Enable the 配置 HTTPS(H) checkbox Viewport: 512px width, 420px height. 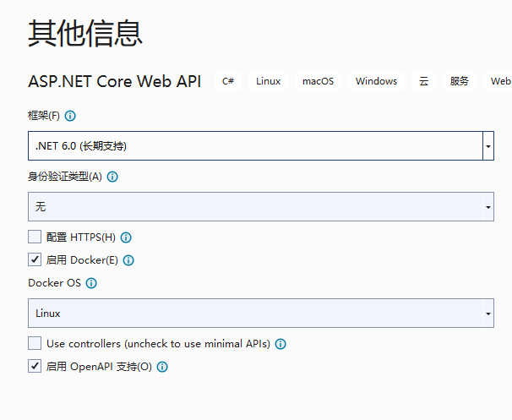click(35, 237)
